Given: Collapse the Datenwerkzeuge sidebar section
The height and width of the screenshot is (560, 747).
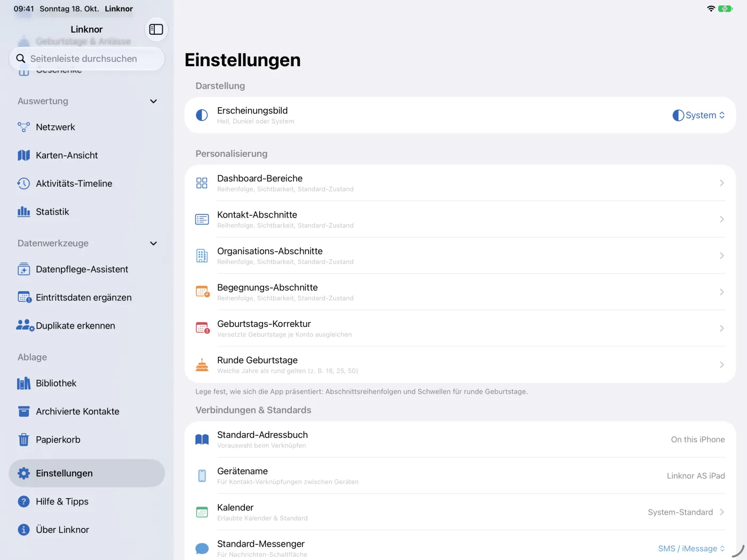Looking at the screenshot, I should pos(154,244).
